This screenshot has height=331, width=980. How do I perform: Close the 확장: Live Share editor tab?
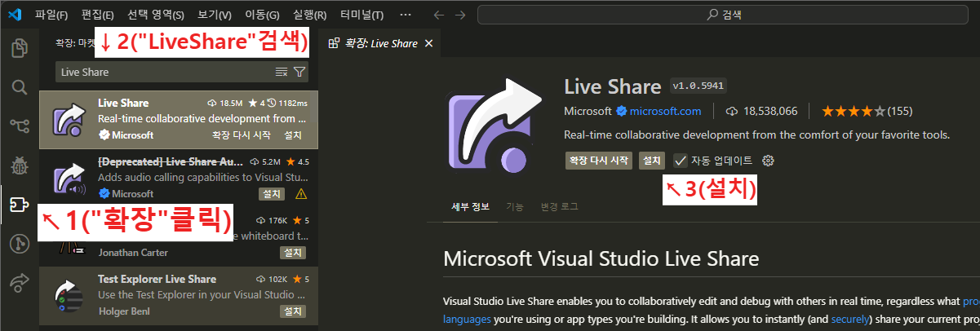[429, 43]
